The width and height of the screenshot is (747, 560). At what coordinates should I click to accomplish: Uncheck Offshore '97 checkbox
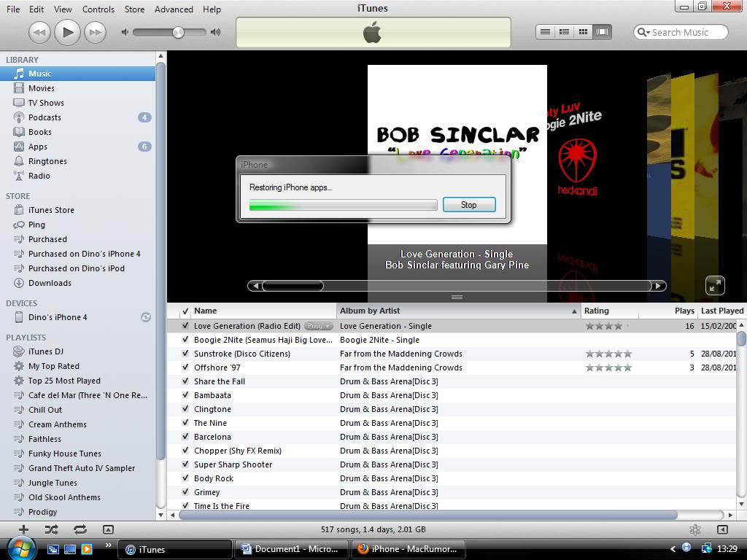coord(185,367)
